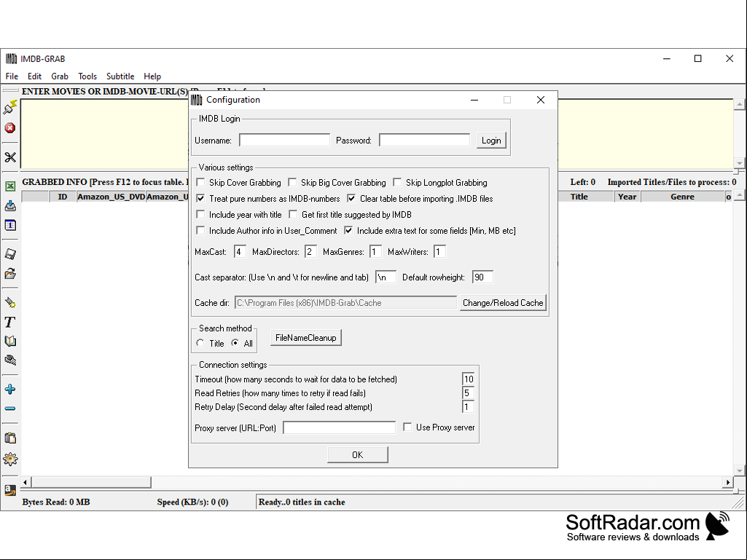This screenshot has width=747, height=560.
Task: Click the Cast separator field
Action: click(x=386, y=277)
